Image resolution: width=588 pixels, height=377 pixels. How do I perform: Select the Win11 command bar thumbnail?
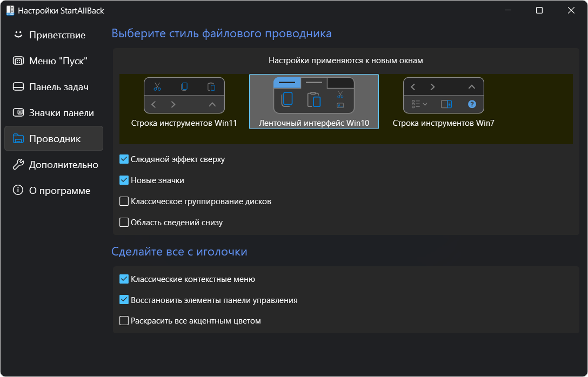click(184, 96)
